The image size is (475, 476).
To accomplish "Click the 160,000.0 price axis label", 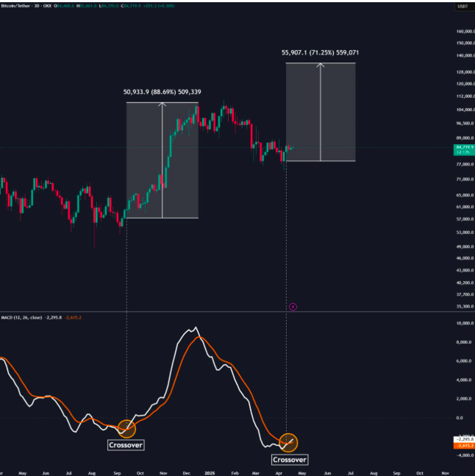I will 465,32.
